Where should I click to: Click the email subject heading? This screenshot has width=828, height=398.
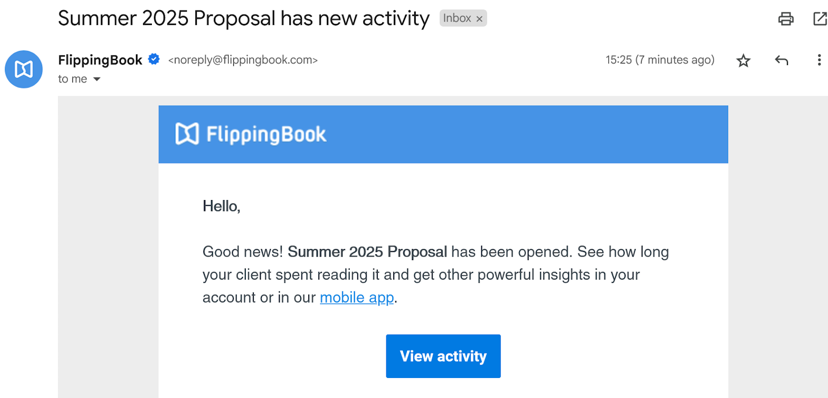(243, 19)
